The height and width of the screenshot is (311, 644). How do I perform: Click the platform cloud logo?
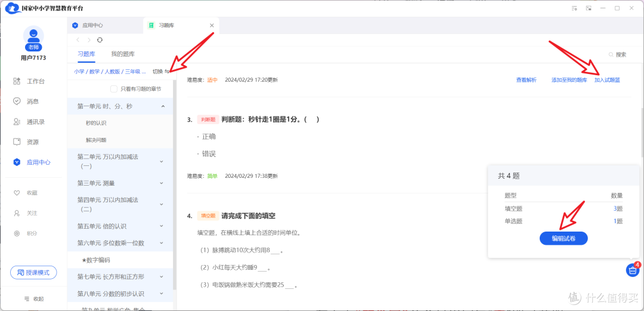click(x=13, y=8)
